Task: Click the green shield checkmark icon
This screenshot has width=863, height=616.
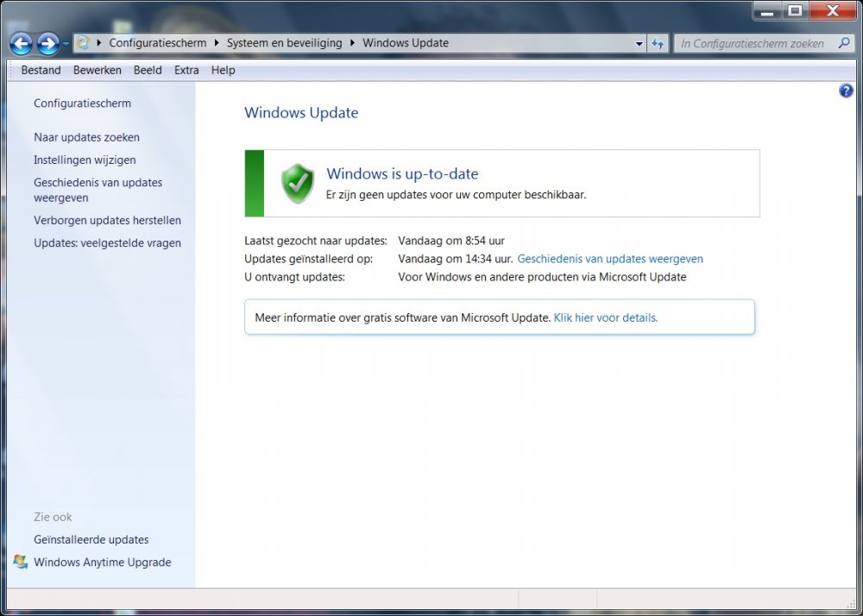Action: tap(298, 184)
